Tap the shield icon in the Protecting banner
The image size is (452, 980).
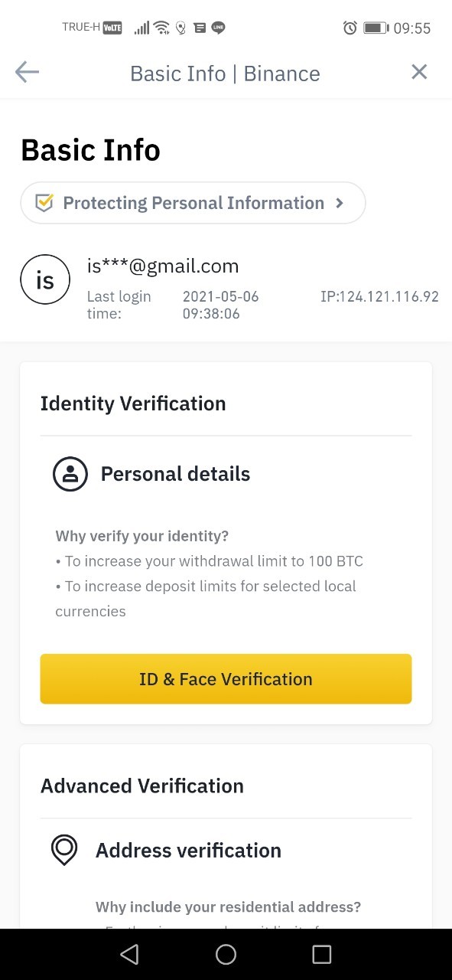(44, 203)
